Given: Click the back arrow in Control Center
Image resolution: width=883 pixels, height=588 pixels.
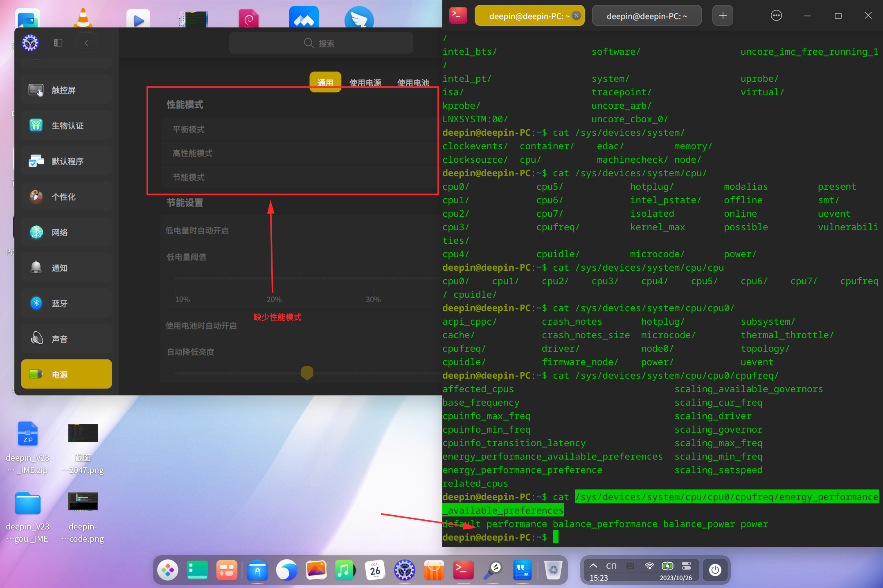Looking at the screenshot, I should [86, 43].
